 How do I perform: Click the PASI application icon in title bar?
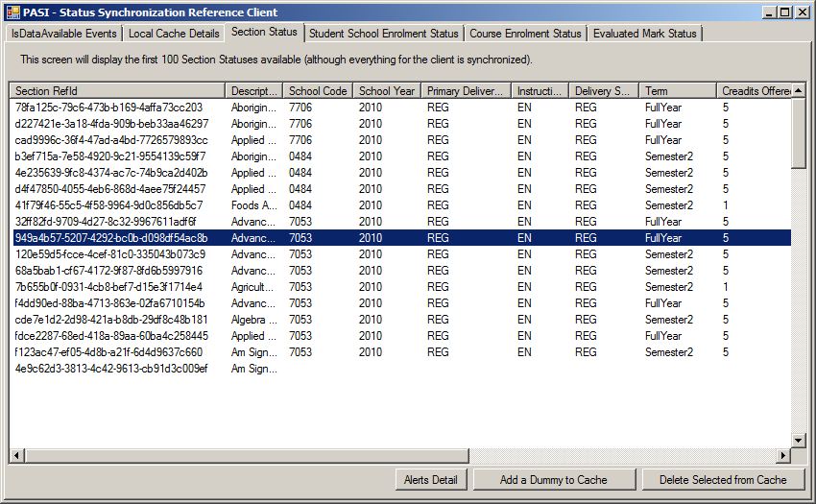coord(13,12)
